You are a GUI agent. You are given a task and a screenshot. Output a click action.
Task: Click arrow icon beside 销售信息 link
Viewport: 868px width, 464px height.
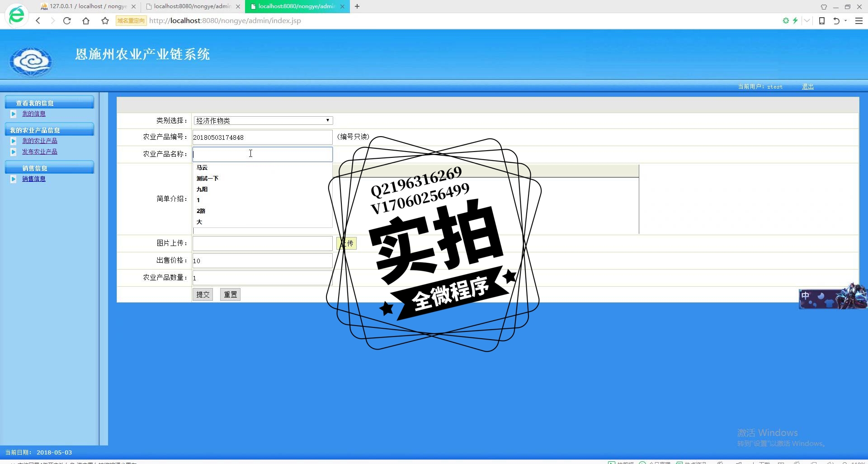pyautogui.click(x=13, y=179)
